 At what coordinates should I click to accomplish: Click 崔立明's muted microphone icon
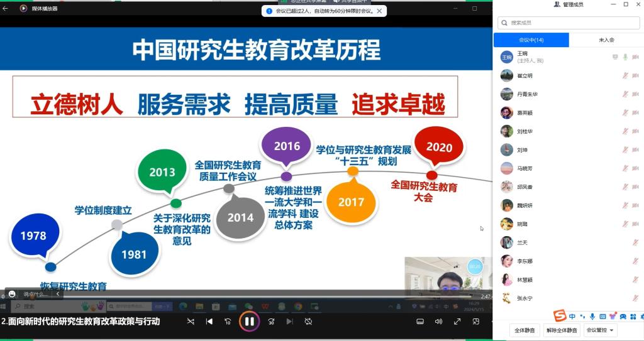click(625, 76)
